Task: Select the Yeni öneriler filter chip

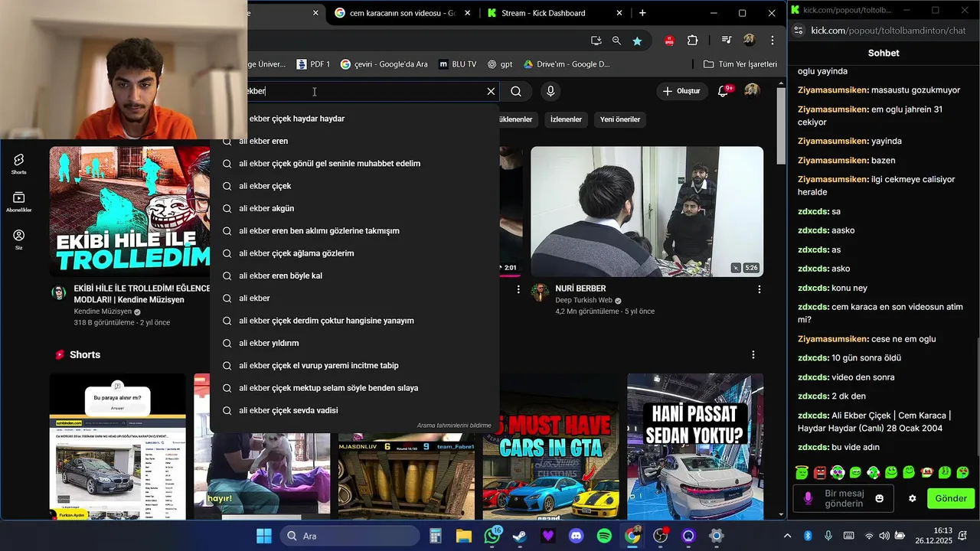Action: click(619, 119)
